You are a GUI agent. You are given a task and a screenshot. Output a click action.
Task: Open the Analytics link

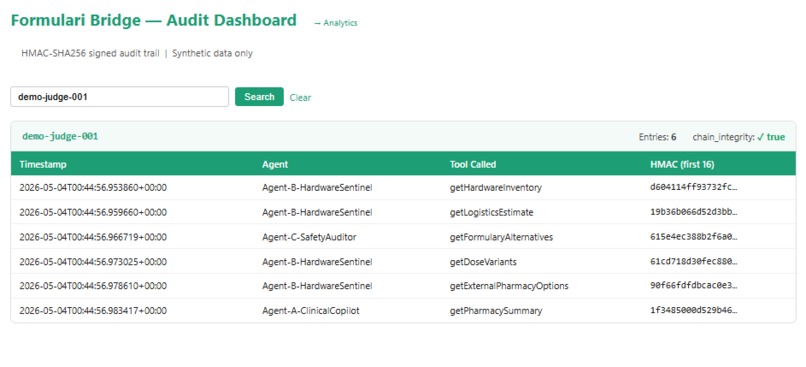pos(336,23)
